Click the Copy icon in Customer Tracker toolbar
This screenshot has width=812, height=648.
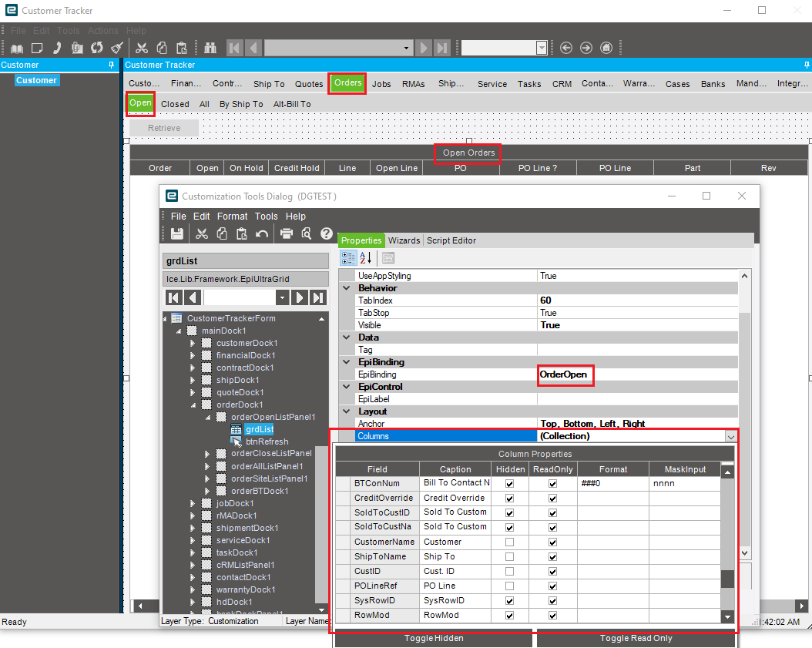pyautogui.click(x=162, y=49)
